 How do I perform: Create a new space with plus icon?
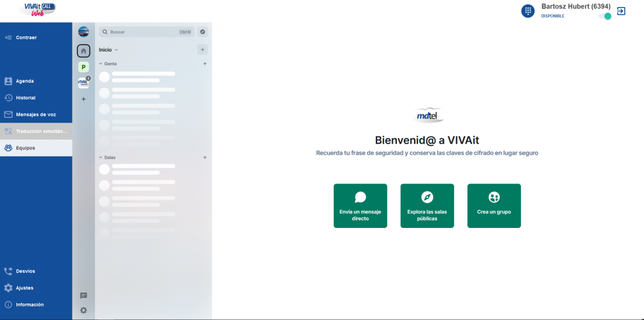pyautogui.click(x=83, y=99)
